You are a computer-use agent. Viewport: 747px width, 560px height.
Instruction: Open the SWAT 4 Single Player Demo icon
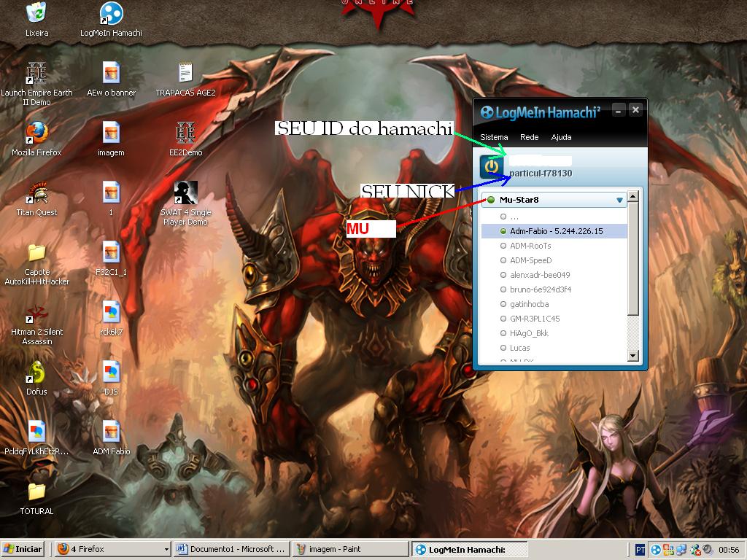tap(185, 193)
